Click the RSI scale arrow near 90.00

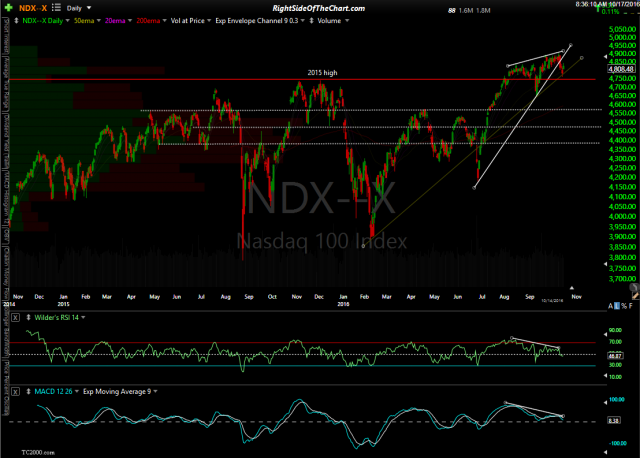point(605,334)
